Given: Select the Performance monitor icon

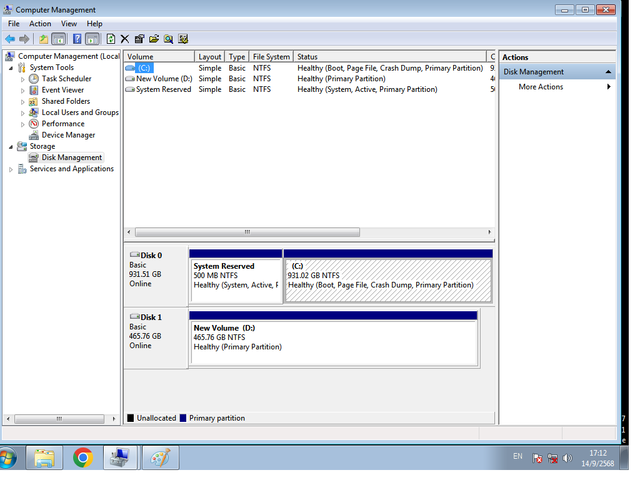Looking at the screenshot, I should (34, 124).
